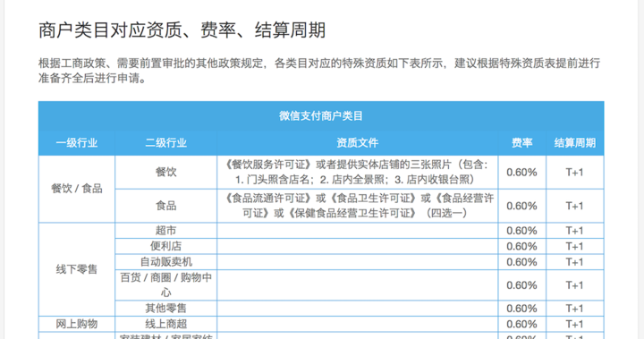644x339 pixels.
Task: Click the 自动贩卖机 row cell
Action: pos(166,262)
